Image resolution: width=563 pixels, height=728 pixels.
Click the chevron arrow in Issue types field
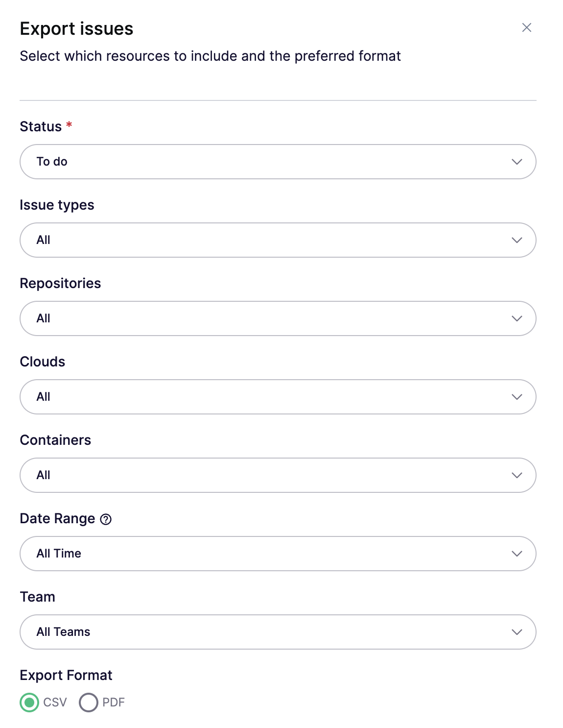pyautogui.click(x=517, y=240)
